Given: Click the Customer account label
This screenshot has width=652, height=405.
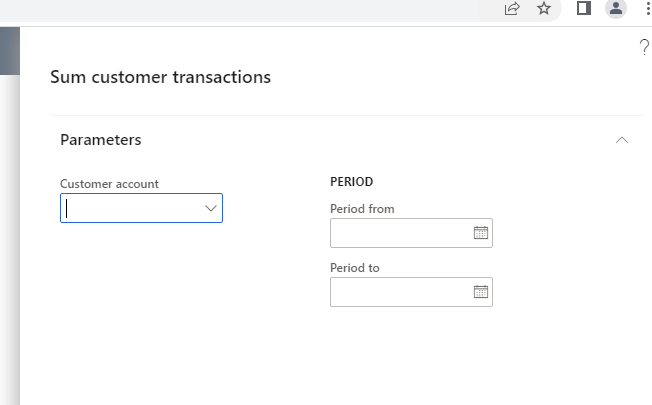Looking at the screenshot, I should [109, 184].
